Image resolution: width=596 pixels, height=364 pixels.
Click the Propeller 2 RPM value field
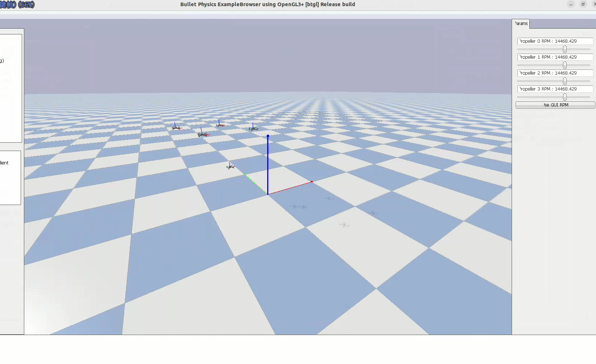coord(555,73)
